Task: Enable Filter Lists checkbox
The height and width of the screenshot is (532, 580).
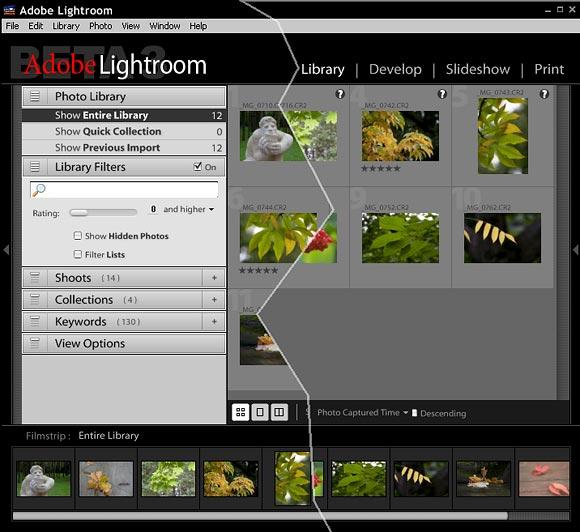Action: [x=78, y=254]
